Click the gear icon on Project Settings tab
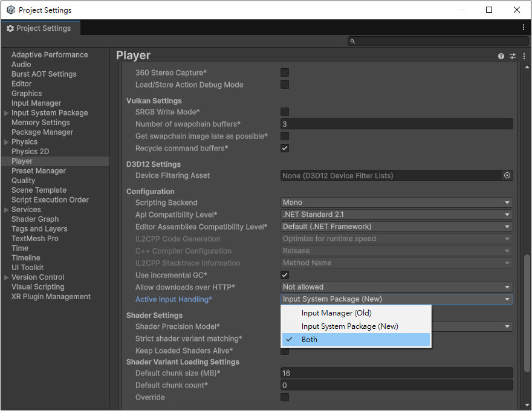 point(10,28)
